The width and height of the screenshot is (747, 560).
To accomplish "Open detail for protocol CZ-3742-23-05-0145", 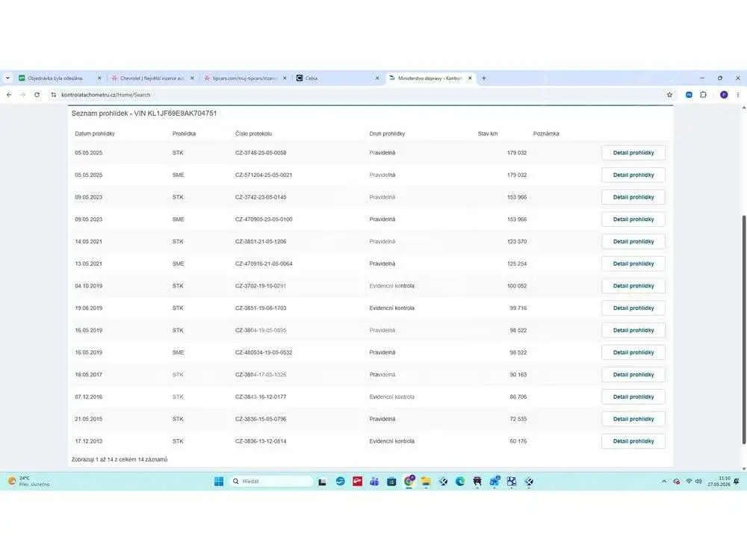I will [x=633, y=197].
